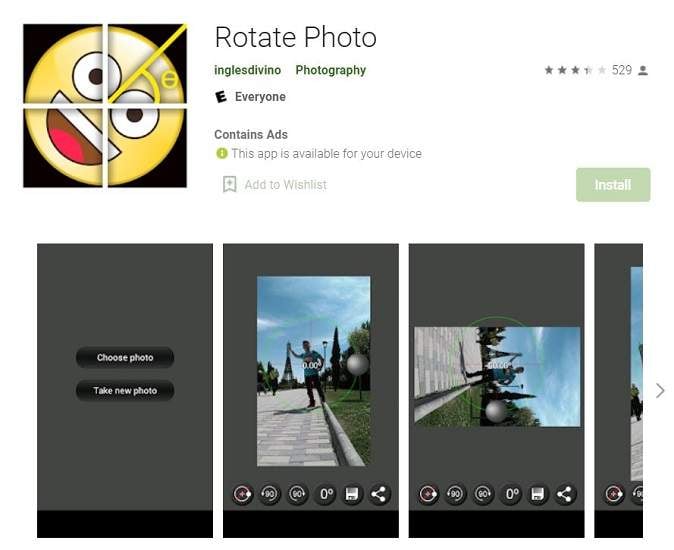674x550 pixels.
Task: Click the green info icon beside availability
Action: (221, 153)
